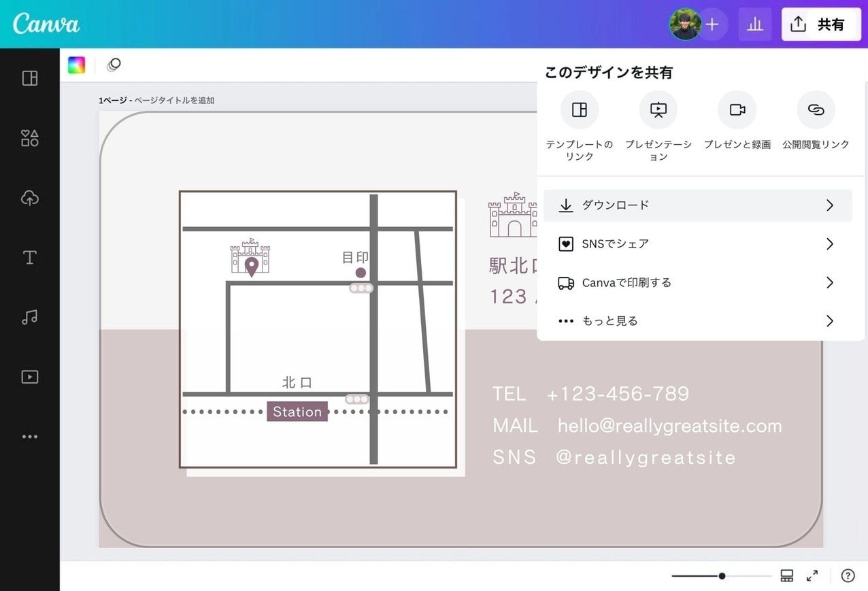Open the Elements panel in the sidebar

[30, 138]
